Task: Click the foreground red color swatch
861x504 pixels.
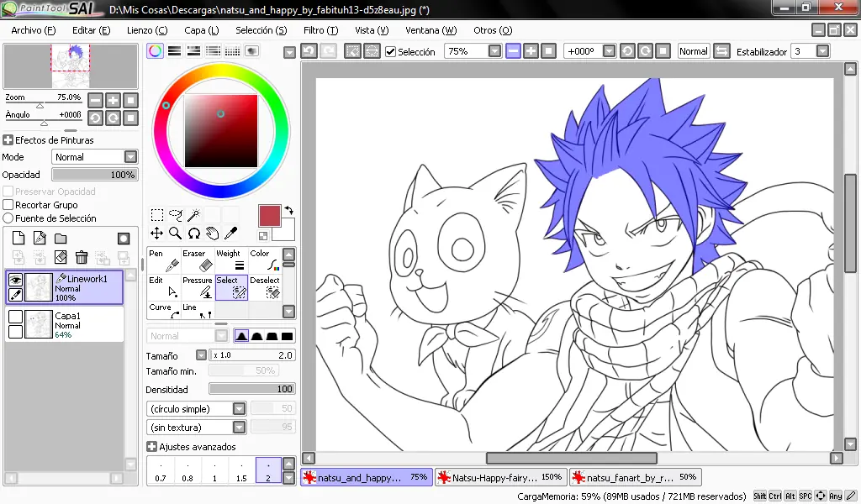Action: pos(270,216)
